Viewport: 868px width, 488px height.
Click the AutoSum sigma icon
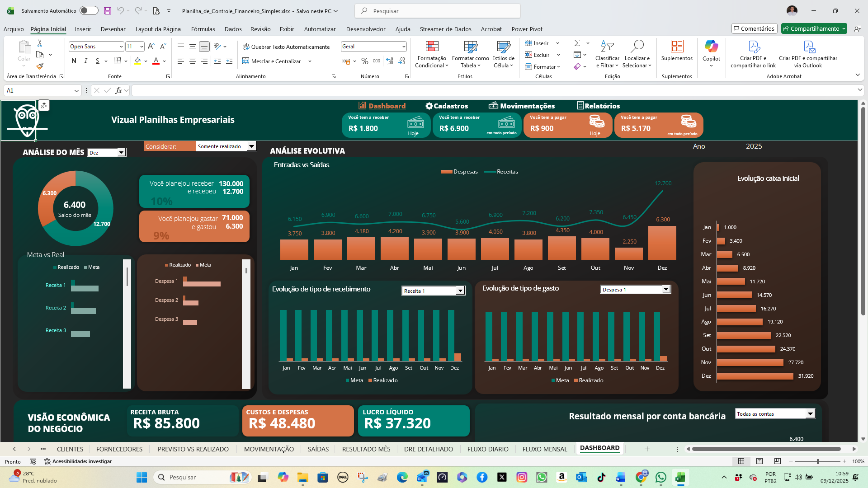[x=577, y=43]
